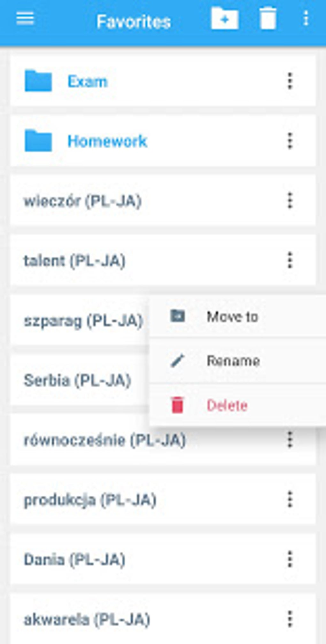Open the hamburger navigation menu

[25, 19]
